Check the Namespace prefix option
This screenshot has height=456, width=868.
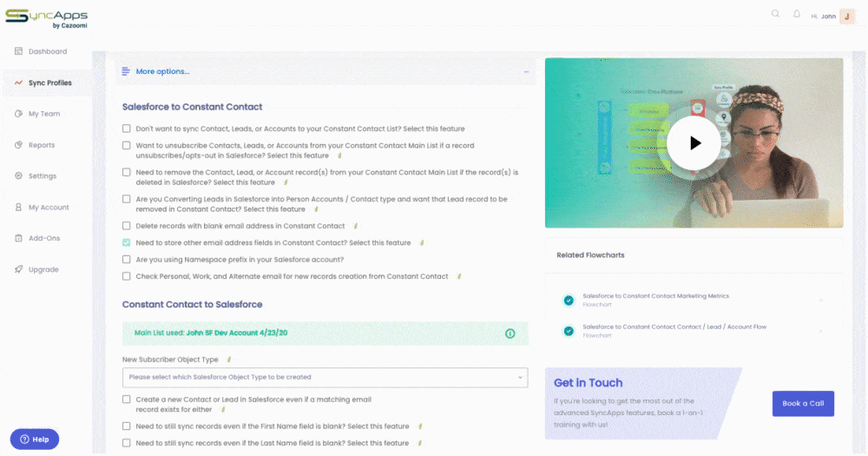(127, 260)
